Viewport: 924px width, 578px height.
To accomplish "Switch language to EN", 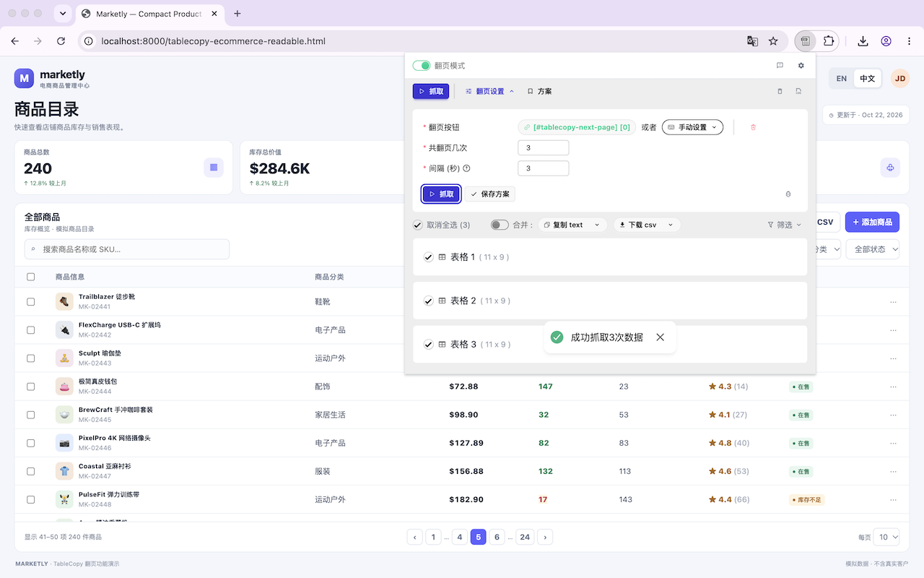I will pos(842,79).
